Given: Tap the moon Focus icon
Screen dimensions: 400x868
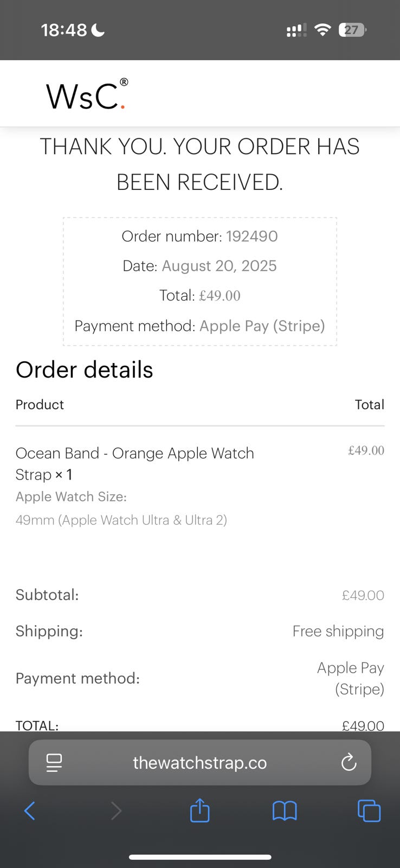Looking at the screenshot, I should click(x=98, y=30).
